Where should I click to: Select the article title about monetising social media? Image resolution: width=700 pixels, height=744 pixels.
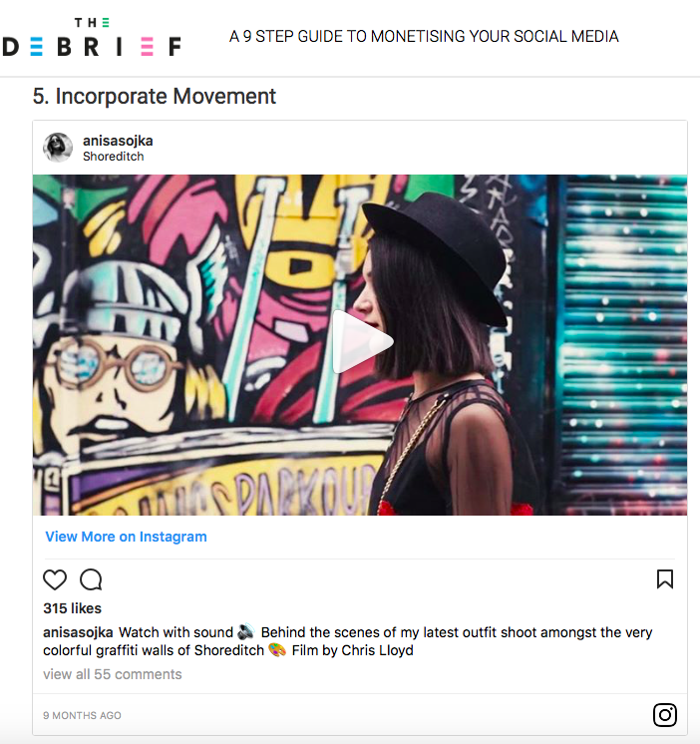pos(424,37)
